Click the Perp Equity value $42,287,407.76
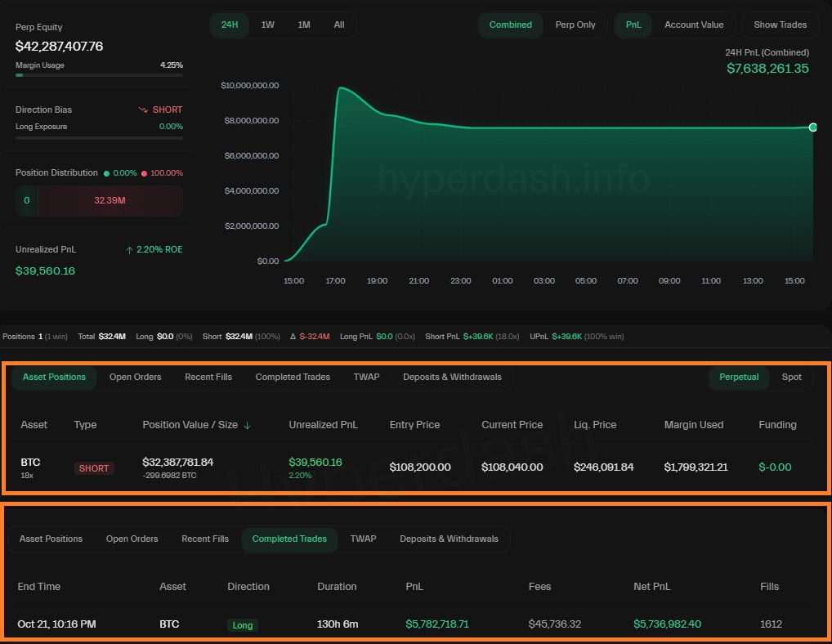 pos(59,47)
